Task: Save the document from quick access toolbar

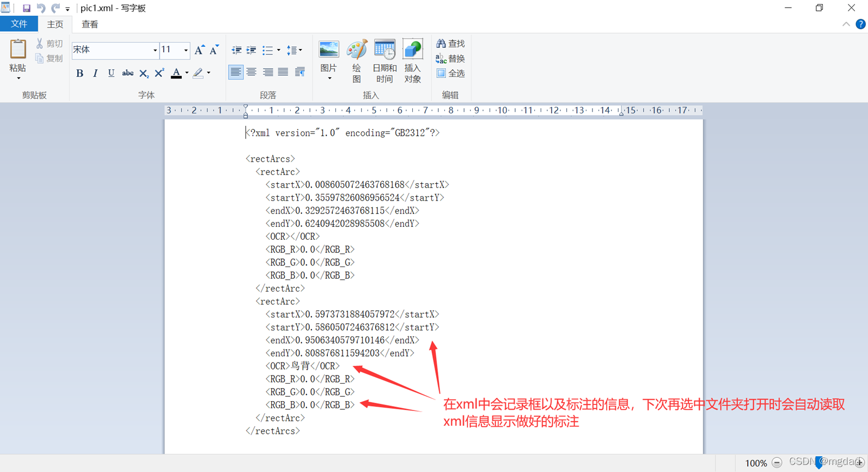Action: tap(26, 8)
